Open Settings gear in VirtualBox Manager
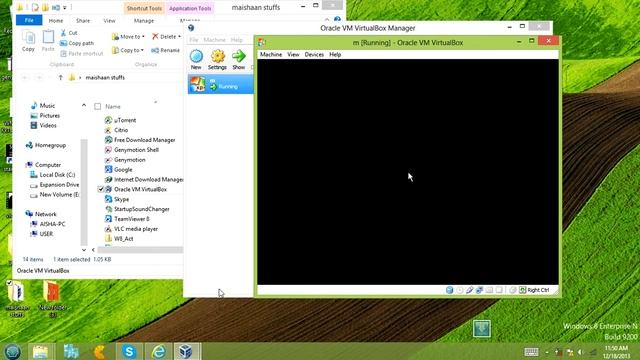Image resolution: width=640 pixels, height=360 pixels. point(217,60)
